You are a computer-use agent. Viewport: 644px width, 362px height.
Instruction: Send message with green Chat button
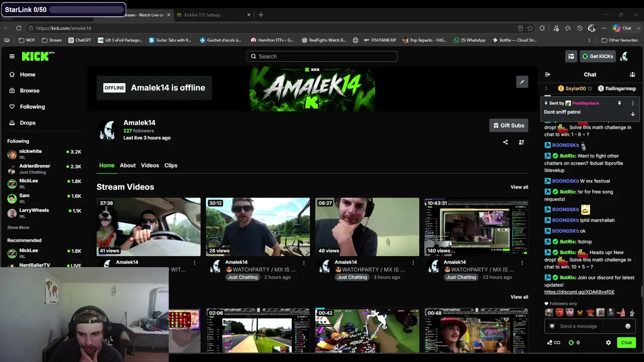pyautogui.click(x=626, y=342)
